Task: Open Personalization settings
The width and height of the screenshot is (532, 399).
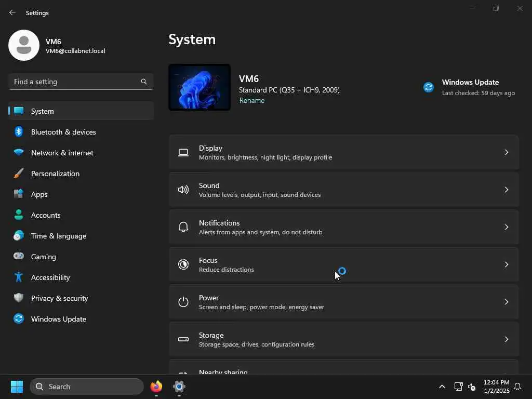Action: pos(81,174)
